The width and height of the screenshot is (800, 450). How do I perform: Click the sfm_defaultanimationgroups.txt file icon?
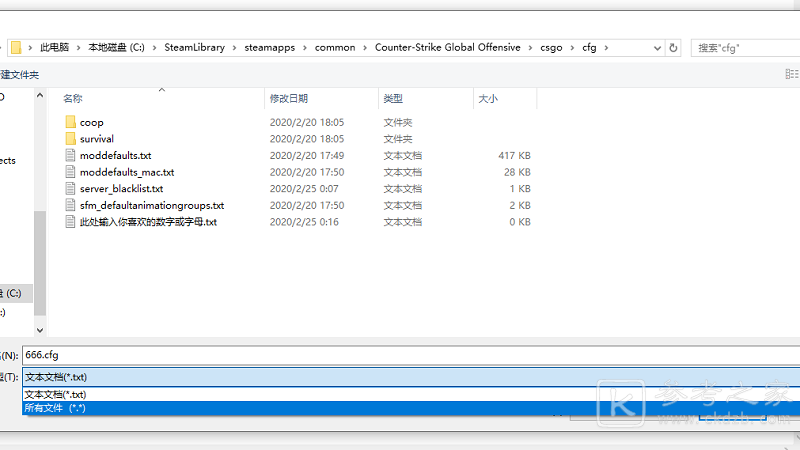[x=70, y=205]
